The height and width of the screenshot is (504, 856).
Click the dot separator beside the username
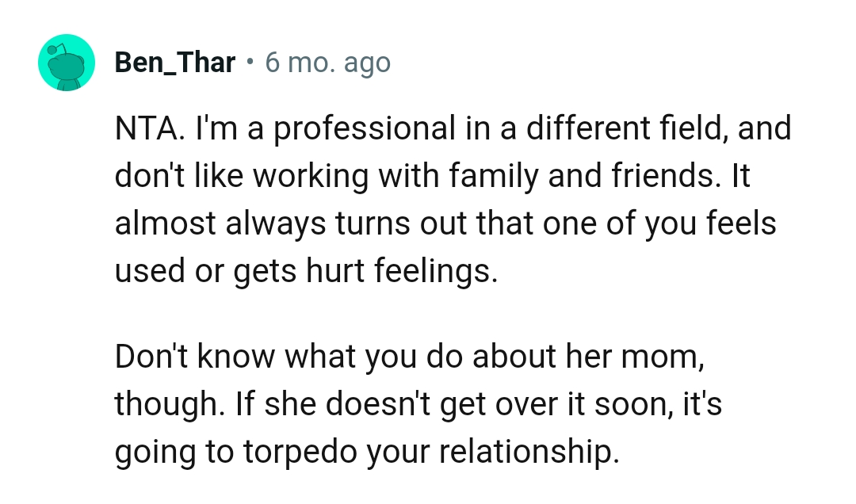[x=250, y=63]
